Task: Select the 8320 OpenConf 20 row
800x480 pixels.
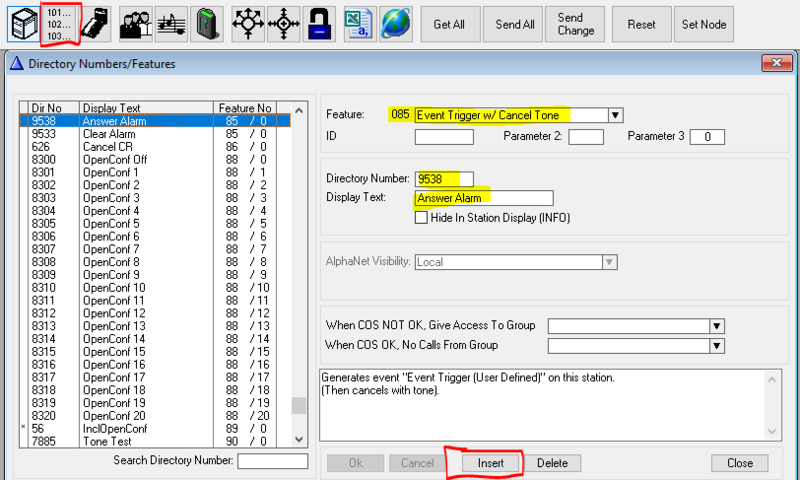Action: 156,416
